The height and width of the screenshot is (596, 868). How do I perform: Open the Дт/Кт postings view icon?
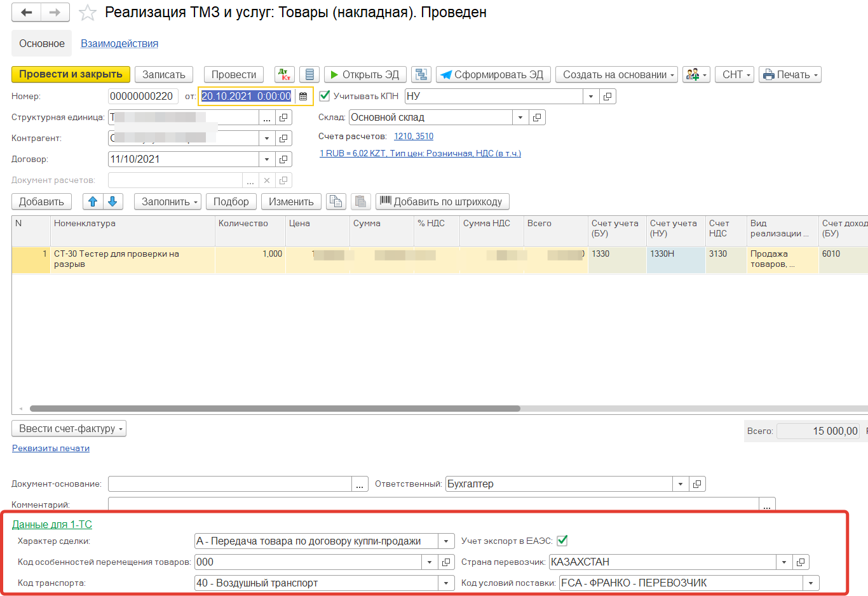coord(284,74)
